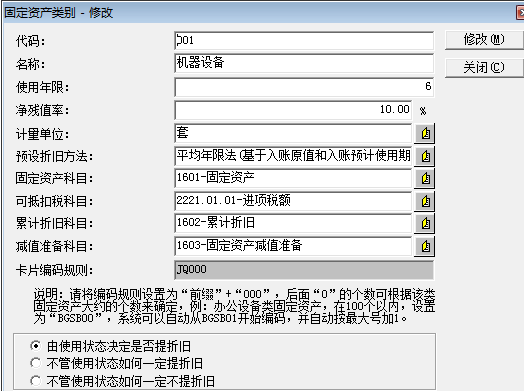Click the 固定资产科目 field 1601-固定资产
This screenshot has height=391, width=524.
(293, 178)
